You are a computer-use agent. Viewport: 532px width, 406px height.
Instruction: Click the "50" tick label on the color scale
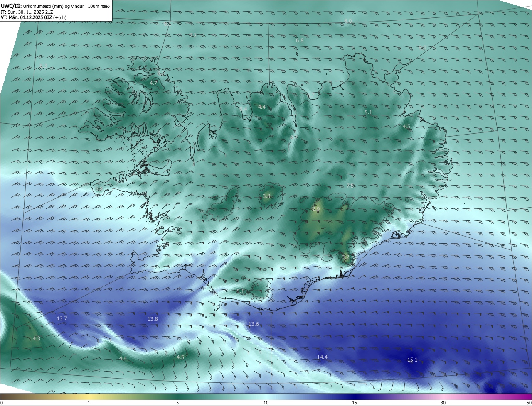tap(528, 403)
